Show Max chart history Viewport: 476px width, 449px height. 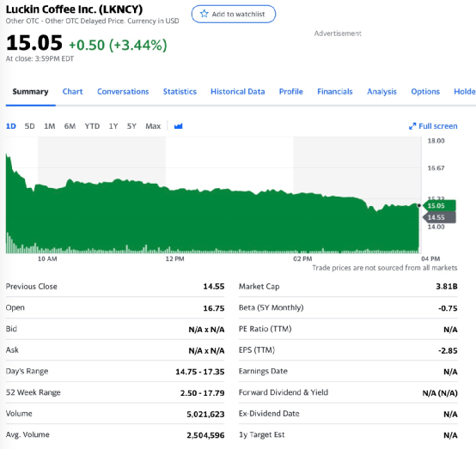pyautogui.click(x=153, y=126)
